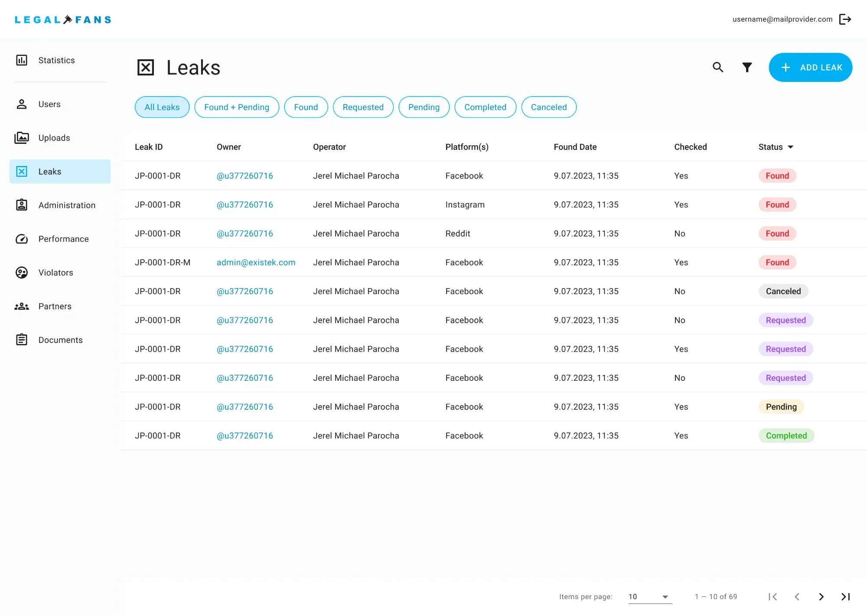Select the Pending filter chip

pyautogui.click(x=424, y=107)
